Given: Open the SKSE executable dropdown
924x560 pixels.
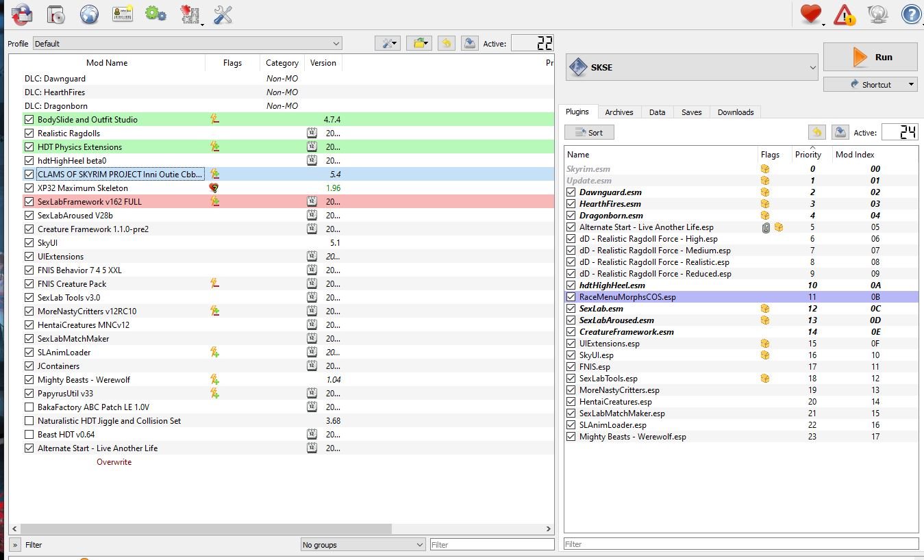Looking at the screenshot, I should tap(692, 67).
